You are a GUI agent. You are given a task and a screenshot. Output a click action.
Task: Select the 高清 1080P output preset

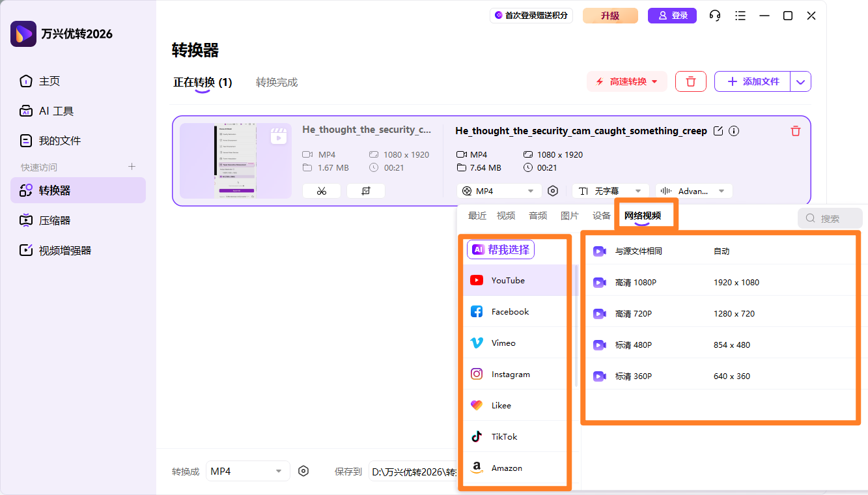click(x=651, y=282)
